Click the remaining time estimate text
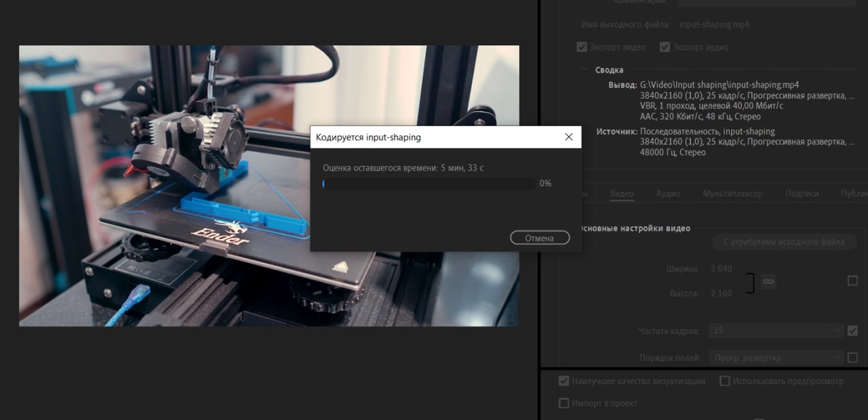Viewport: 868px width, 420px height. pyautogui.click(x=403, y=167)
